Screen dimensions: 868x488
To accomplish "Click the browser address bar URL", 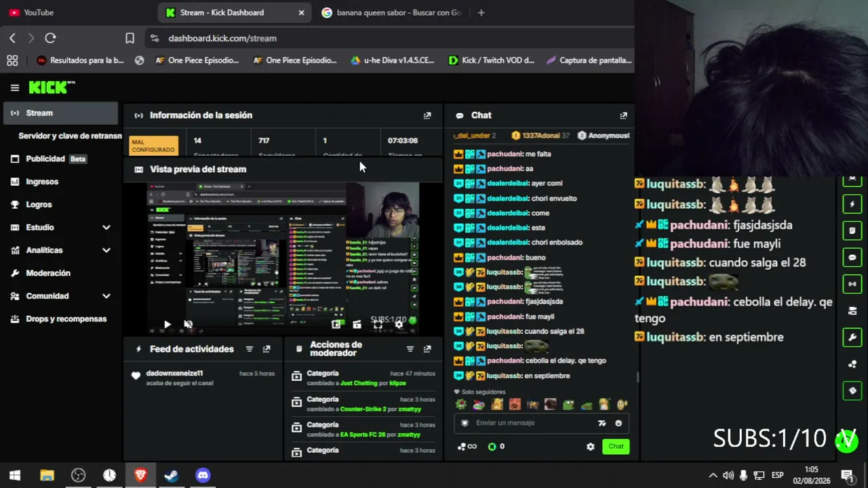I will point(222,39).
